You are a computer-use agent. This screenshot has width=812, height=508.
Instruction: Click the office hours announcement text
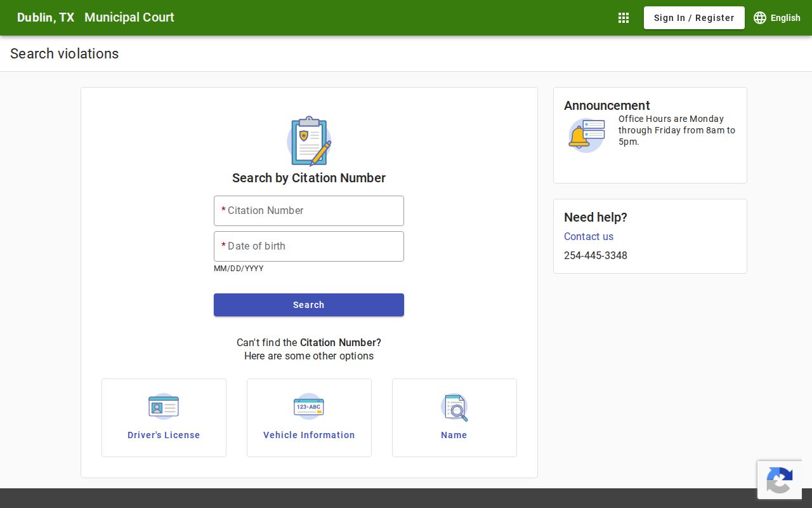point(677,130)
